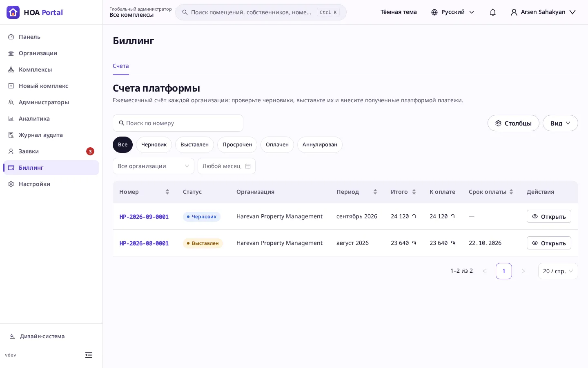Go to the next page arrow
Screen dimensions: 588x368
523,271
